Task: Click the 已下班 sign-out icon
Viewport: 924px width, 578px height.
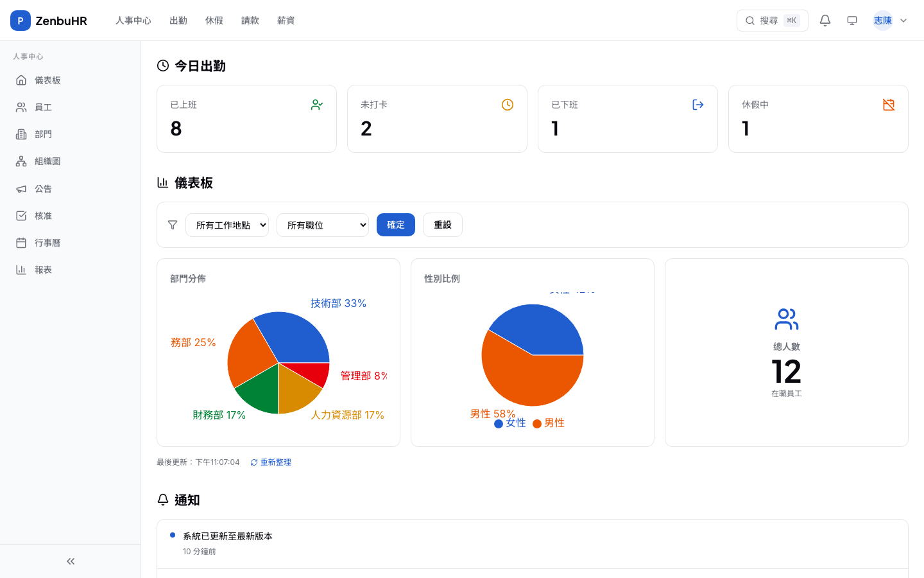Action: click(698, 105)
